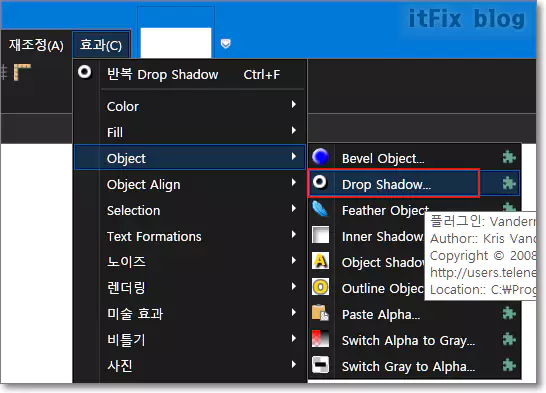Click the yellow A Object Shadow icon

(320, 261)
